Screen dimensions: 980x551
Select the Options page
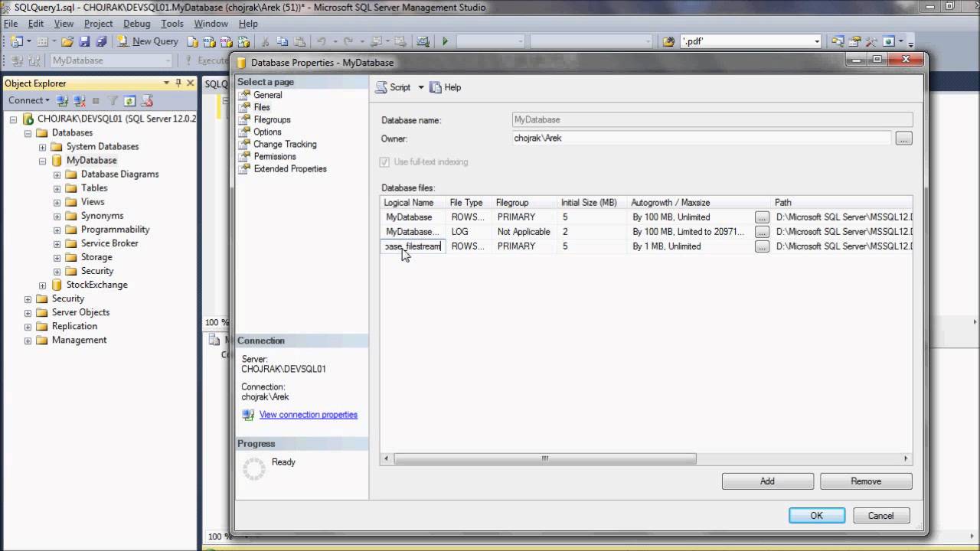[x=267, y=132]
